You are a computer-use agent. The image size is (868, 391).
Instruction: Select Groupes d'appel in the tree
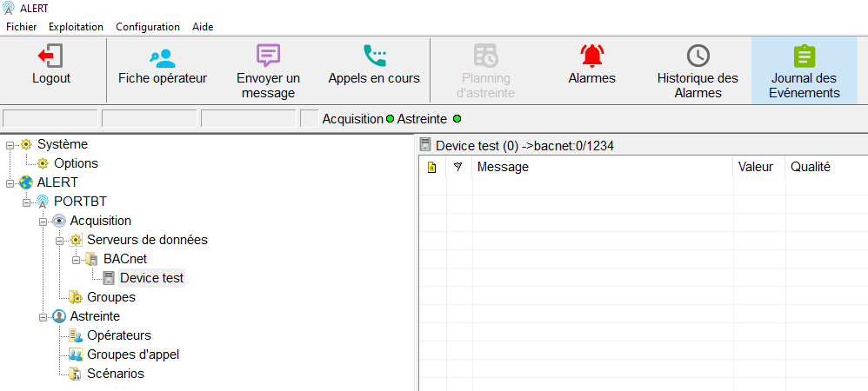[x=133, y=355]
